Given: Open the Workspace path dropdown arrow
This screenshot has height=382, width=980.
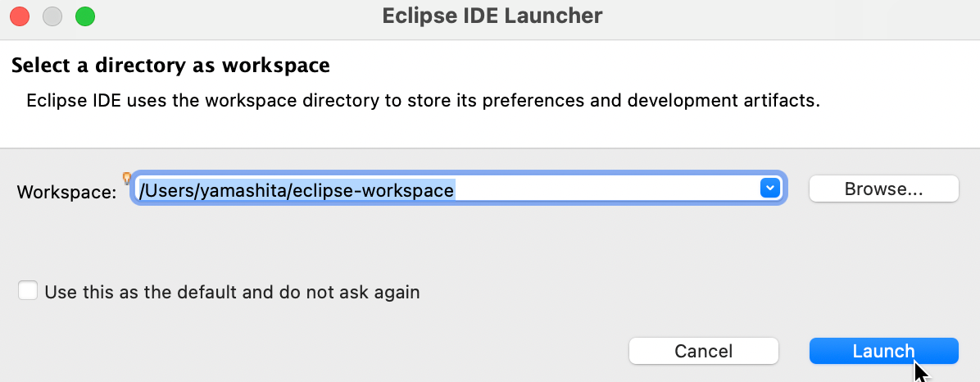Looking at the screenshot, I should [770, 189].
